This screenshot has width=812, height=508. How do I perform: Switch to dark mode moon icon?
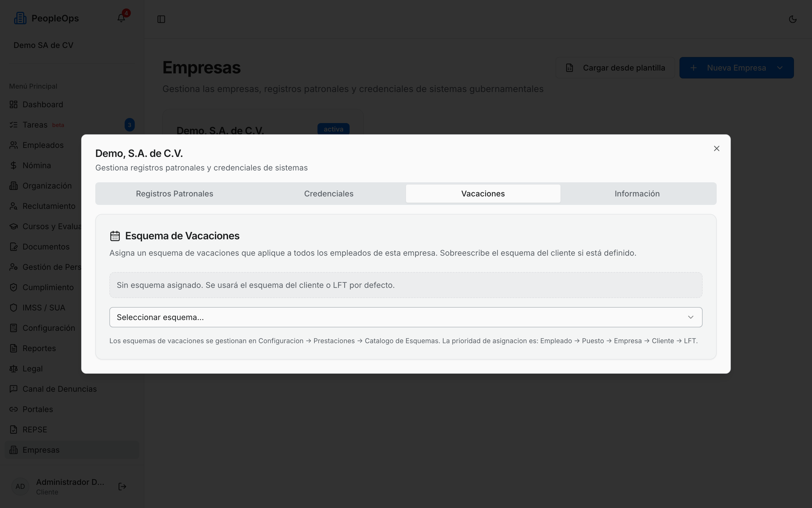click(793, 19)
